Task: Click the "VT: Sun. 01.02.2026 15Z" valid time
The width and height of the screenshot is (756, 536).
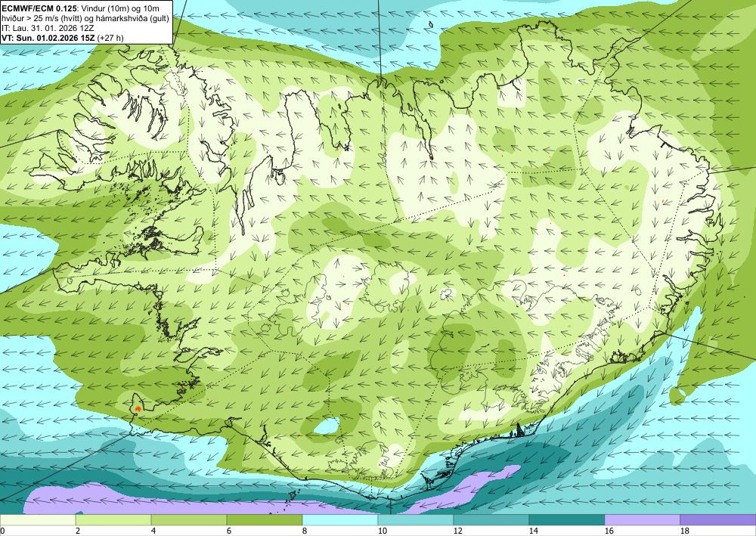Action: 48,38
